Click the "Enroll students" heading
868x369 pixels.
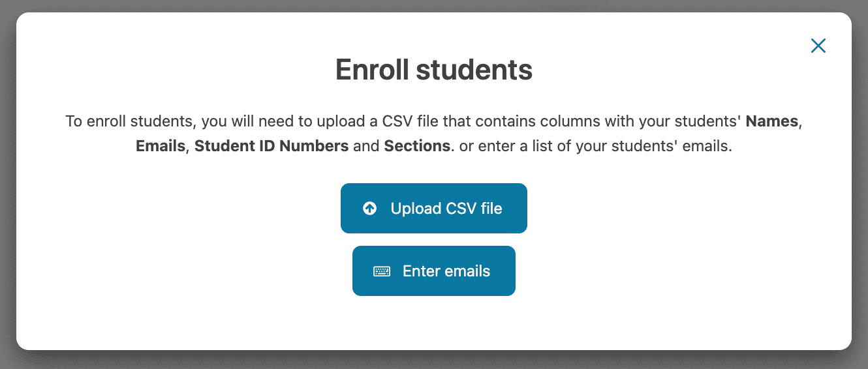tap(433, 70)
